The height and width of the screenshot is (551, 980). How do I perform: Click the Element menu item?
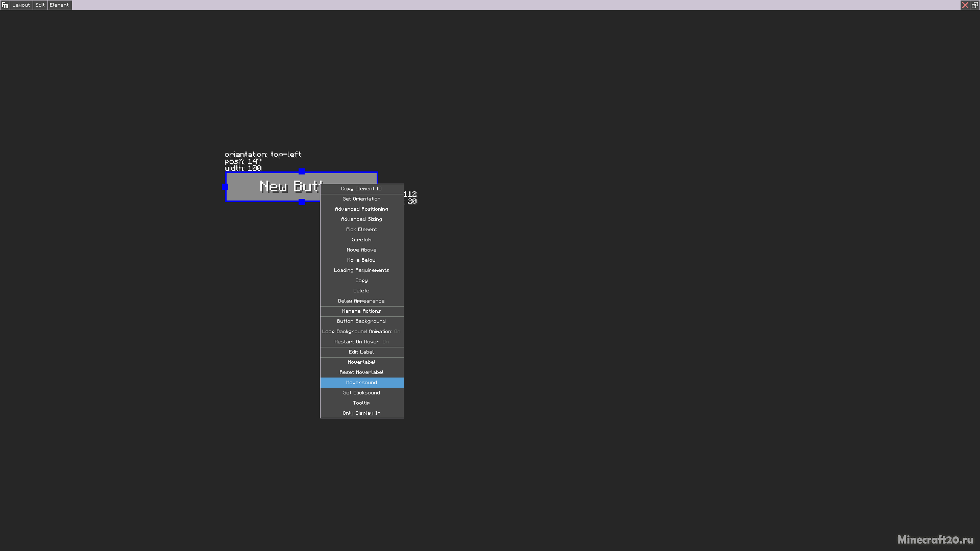(59, 5)
